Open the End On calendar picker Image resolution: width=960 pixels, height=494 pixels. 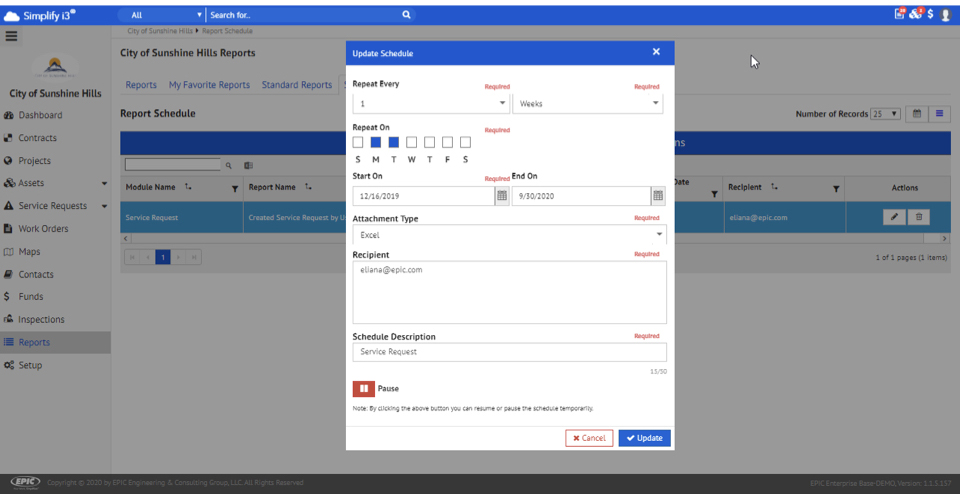tap(658, 196)
